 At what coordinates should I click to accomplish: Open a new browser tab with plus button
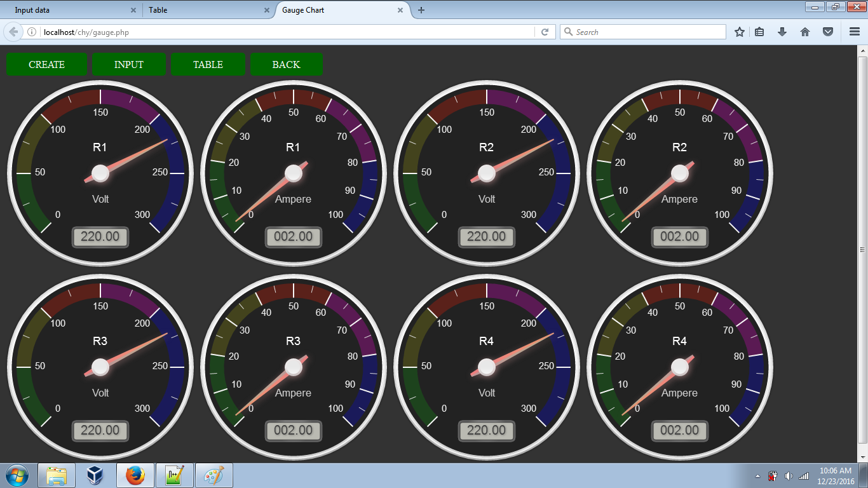click(x=422, y=10)
